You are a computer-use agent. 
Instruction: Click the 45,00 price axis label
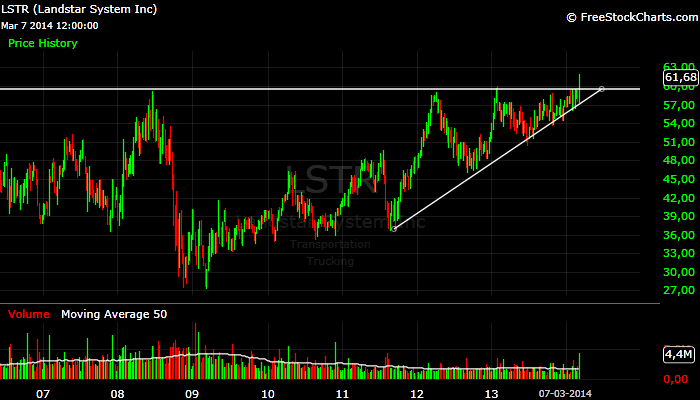[679, 179]
